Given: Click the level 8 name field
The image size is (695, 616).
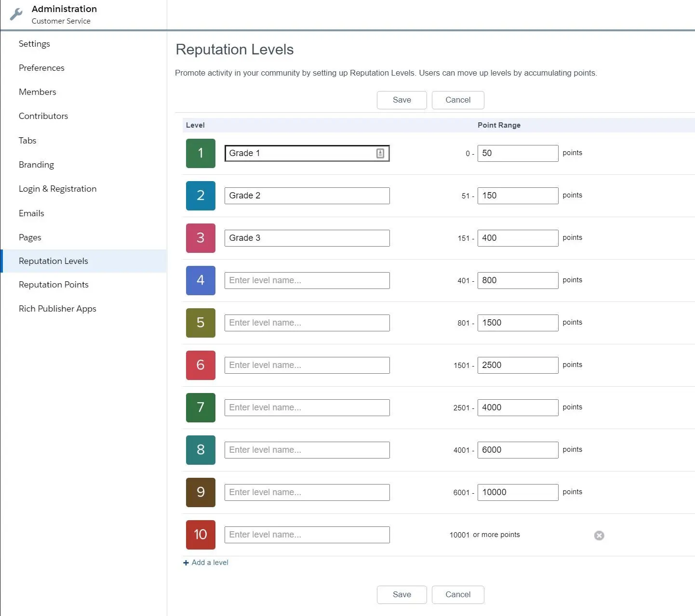Looking at the screenshot, I should point(307,450).
